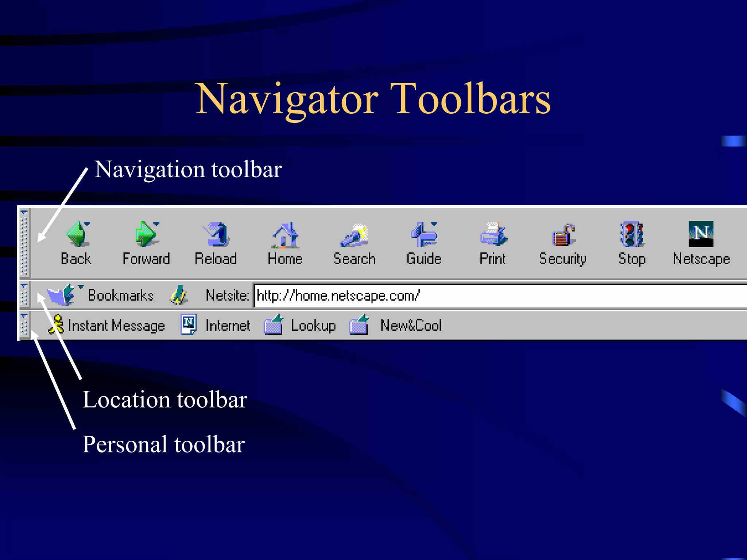Expand the Bookmarks dropdown arrow
The image size is (747, 560).
click(x=81, y=287)
